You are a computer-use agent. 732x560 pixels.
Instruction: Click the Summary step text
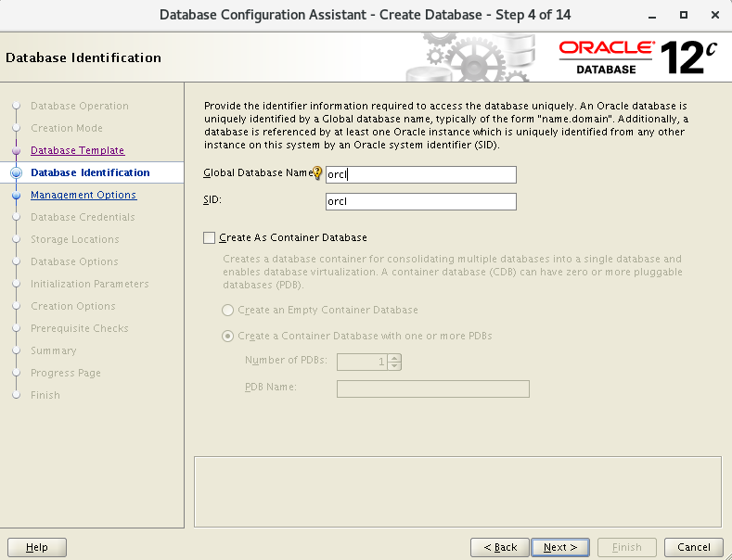[x=53, y=350]
